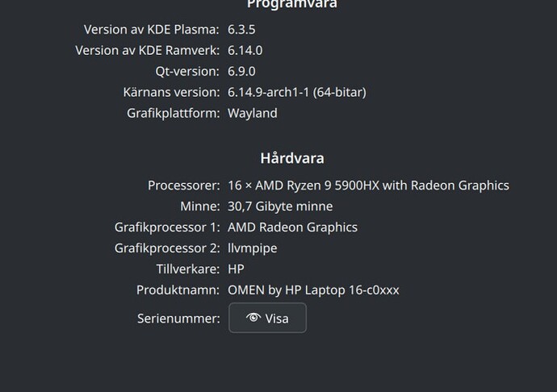Click the Produktnamn label

point(178,290)
